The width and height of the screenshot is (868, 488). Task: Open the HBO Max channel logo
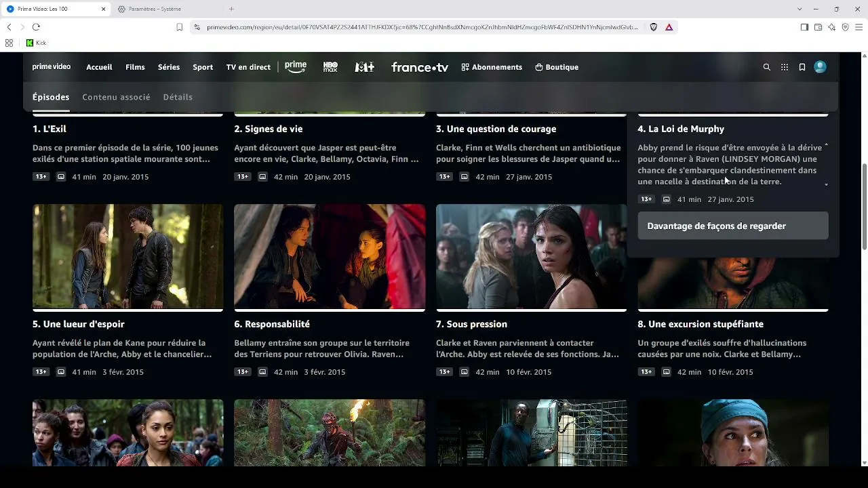click(x=330, y=67)
